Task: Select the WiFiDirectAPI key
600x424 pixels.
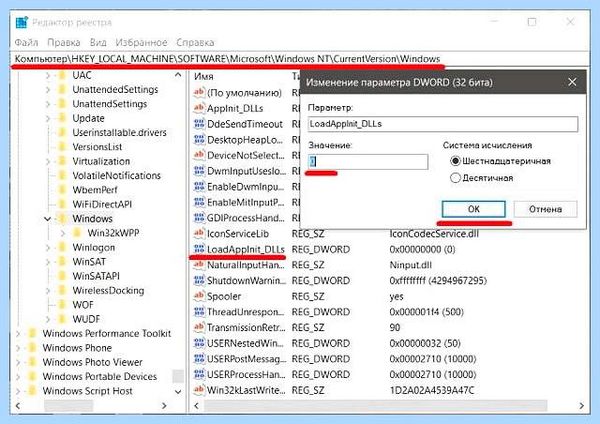Action: tap(102, 204)
